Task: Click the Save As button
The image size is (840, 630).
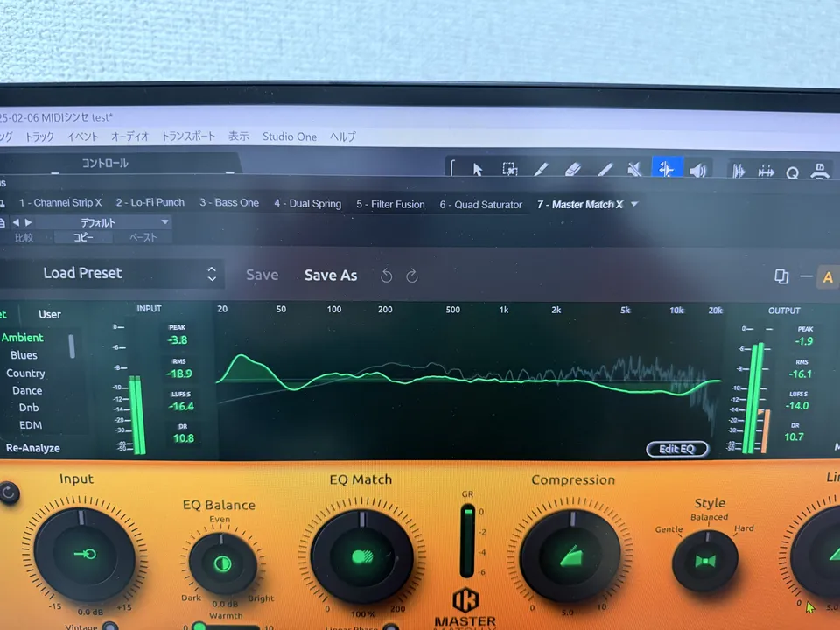Action: (x=331, y=276)
